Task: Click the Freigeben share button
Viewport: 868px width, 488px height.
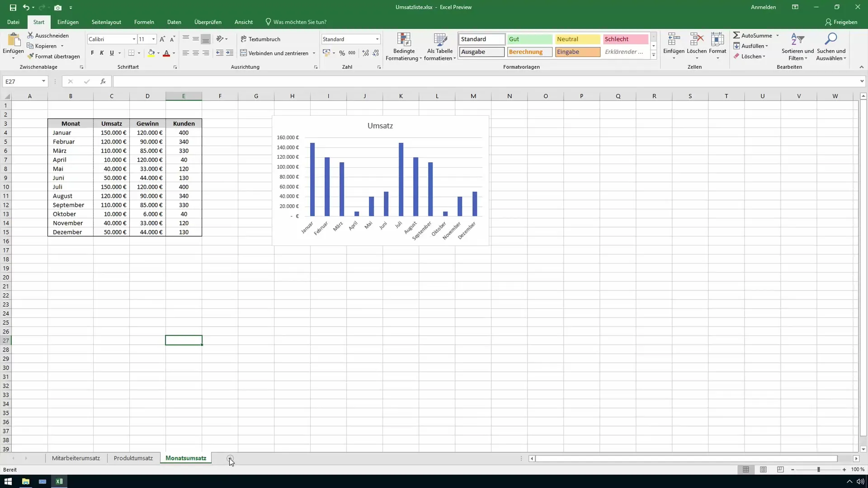Action: coord(841,22)
